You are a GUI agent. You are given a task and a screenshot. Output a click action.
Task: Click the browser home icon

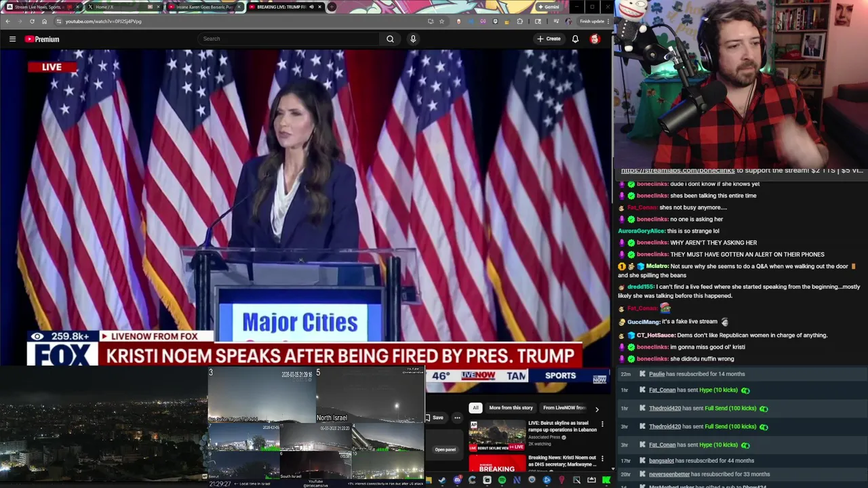(44, 21)
